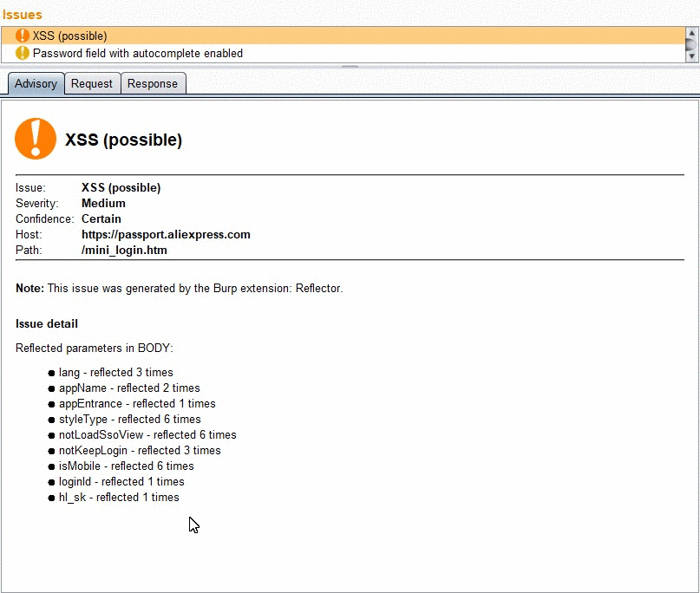Open the Advisory tab
This screenshot has width=700, height=593.
click(x=36, y=83)
